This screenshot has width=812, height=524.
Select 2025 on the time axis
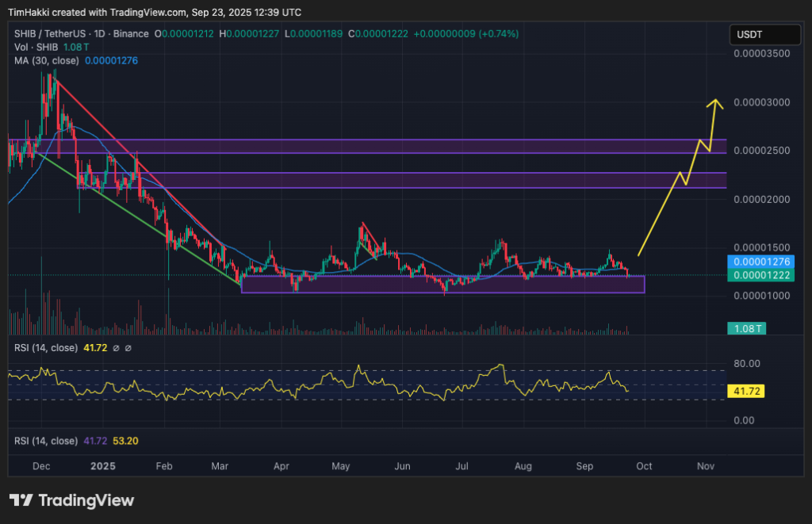102,466
